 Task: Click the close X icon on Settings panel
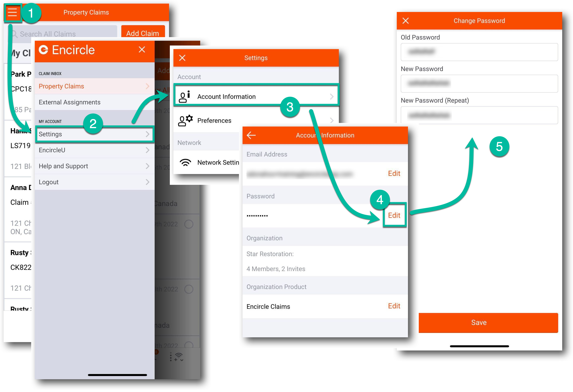point(183,58)
